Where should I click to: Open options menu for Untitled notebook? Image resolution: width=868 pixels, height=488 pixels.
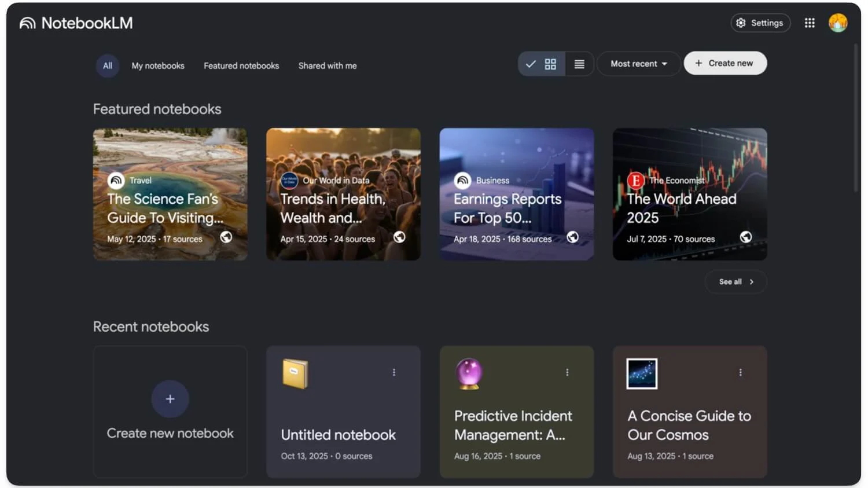click(x=394, y=372)
